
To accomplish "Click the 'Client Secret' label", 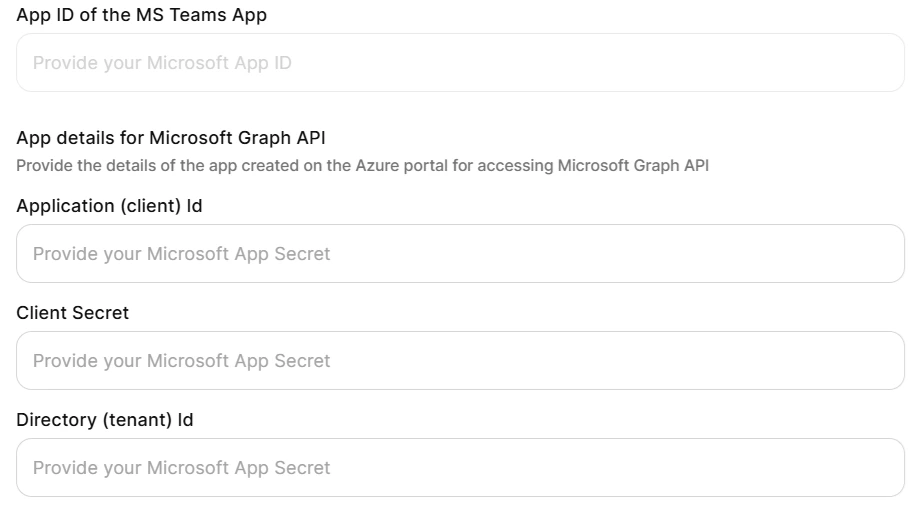I will (x=72, y=313).
